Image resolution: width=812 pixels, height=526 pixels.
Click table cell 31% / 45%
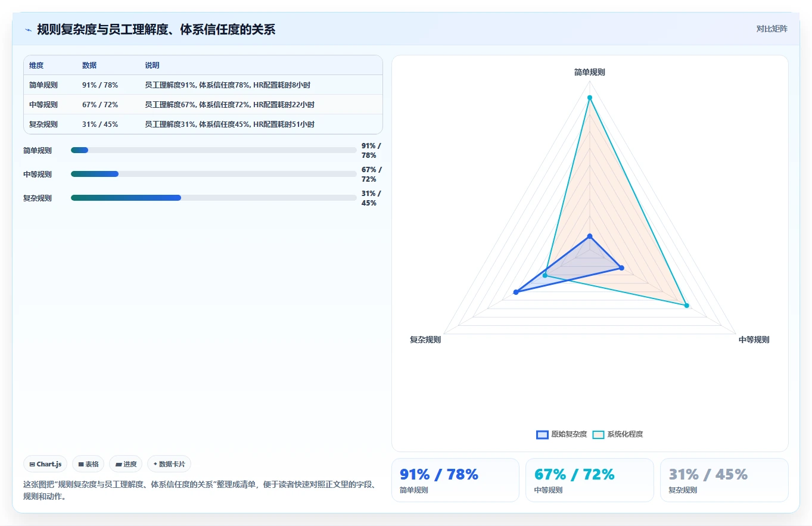100,125
